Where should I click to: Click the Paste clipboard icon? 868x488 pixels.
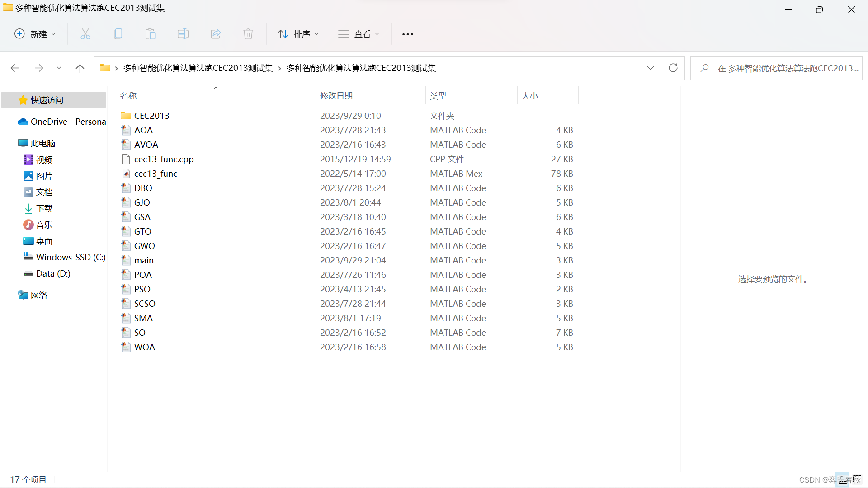click(151, 34)
